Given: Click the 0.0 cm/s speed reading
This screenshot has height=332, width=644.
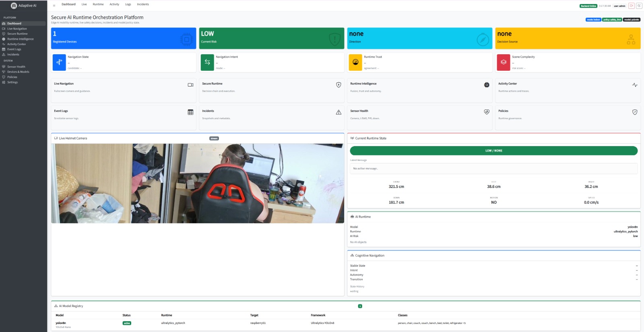Looking at the screenshot, I should pos(591,202).
